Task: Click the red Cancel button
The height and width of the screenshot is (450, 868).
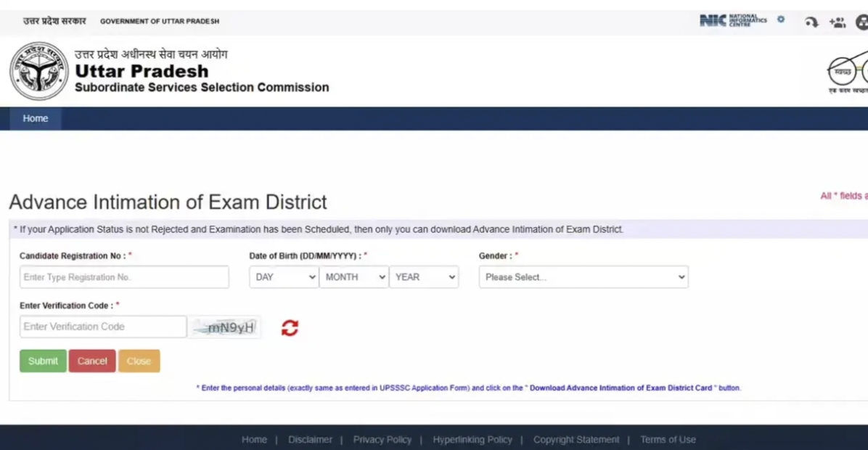Action: click(x=92, y=361)
